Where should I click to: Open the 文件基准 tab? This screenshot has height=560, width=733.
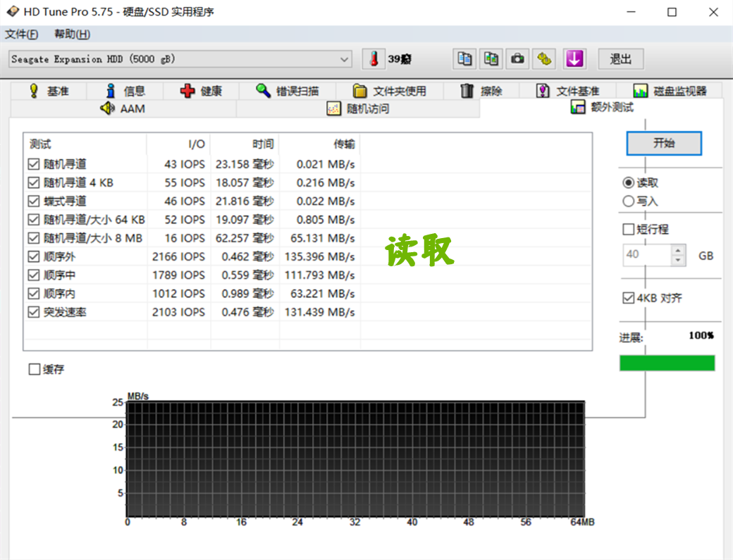[x=567, y=91]
